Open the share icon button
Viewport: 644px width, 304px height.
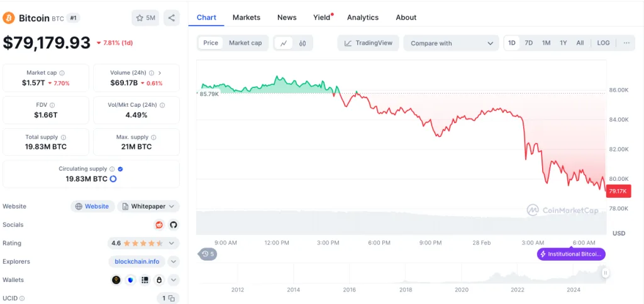tap(171, 18)
